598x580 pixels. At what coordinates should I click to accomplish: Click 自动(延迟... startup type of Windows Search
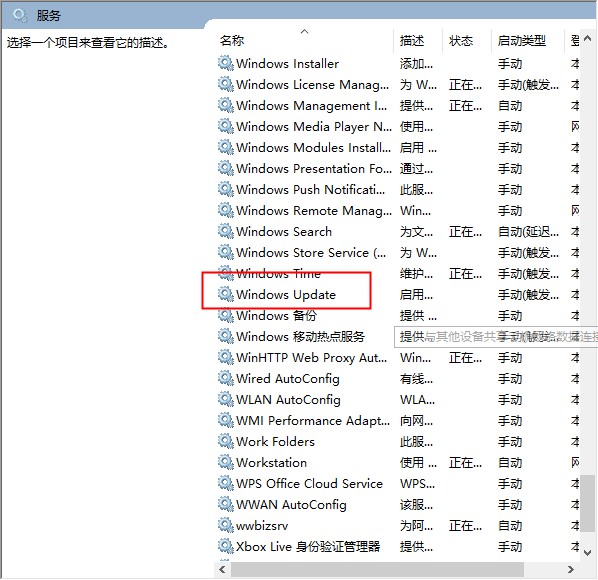pyautogui.click(x=529, y=231)
